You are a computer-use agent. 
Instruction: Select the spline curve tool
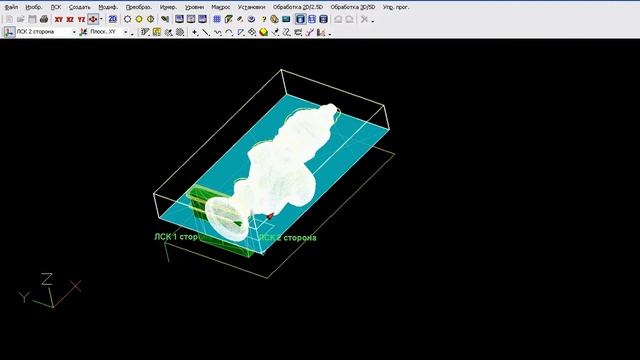[x=218, y=32]
